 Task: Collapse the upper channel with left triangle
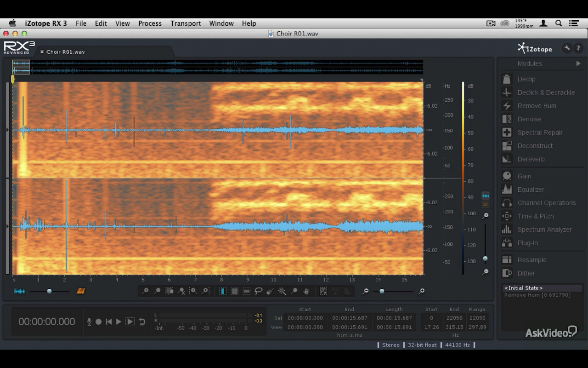[x=7, y=130]
